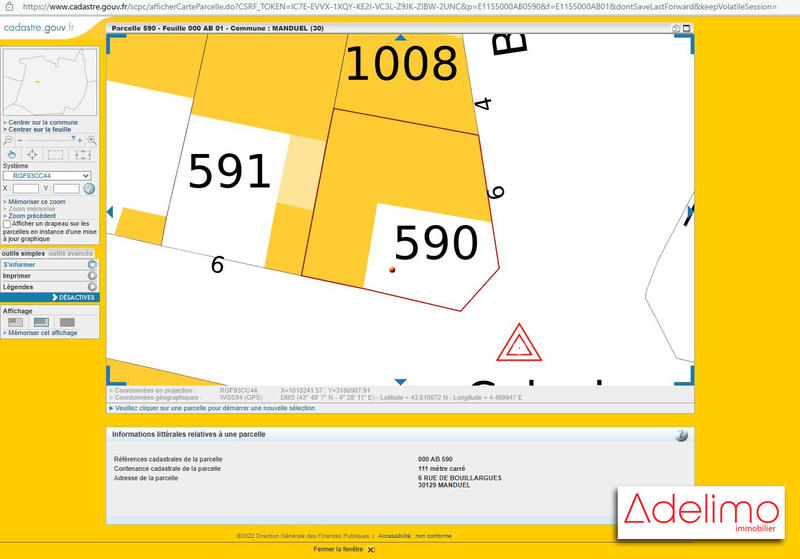Switch to the outils simples tab
Viewport: 800px width, 559px height.
(x=24, y=254)
